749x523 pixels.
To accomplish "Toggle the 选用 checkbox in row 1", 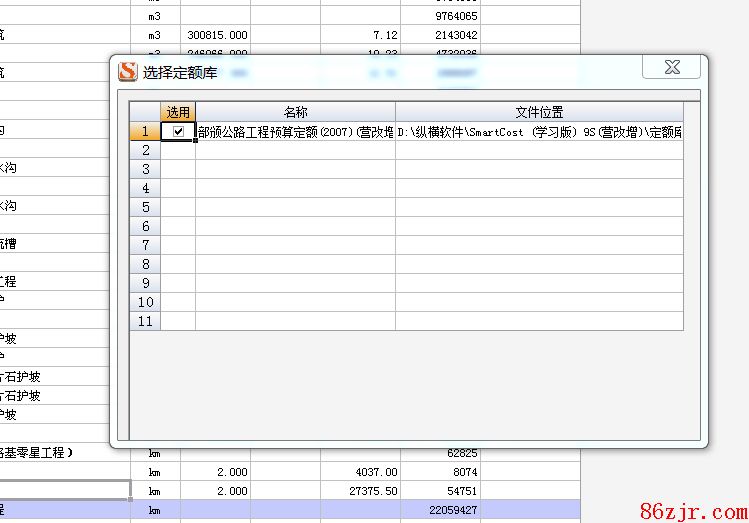I will tap(178, 131).
